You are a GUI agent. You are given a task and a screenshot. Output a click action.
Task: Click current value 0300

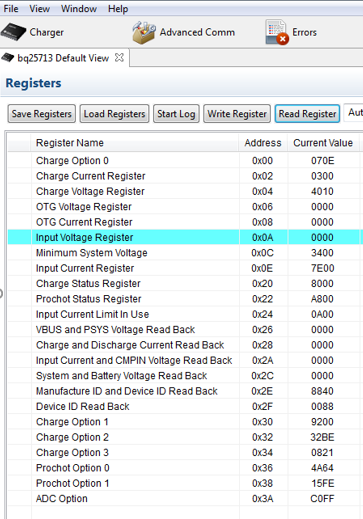[323, 176]
